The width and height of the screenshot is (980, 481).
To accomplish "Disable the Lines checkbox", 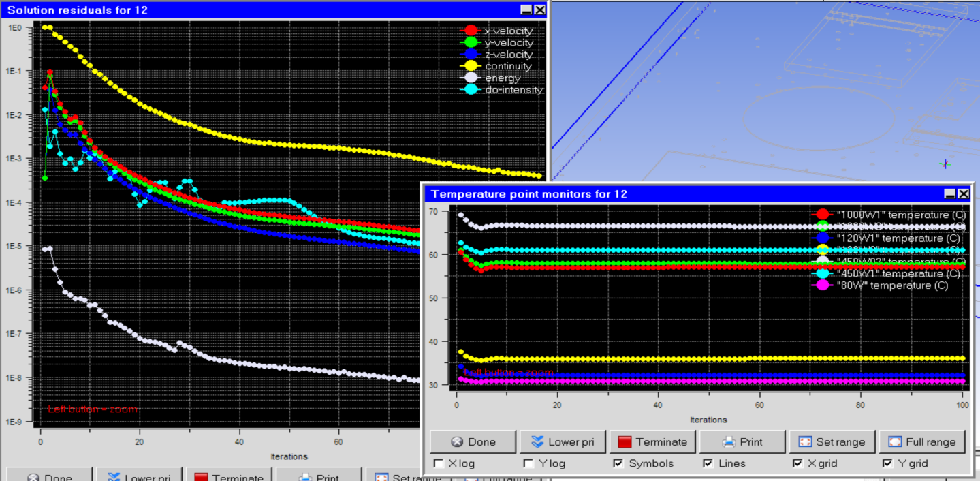I will pyautogui.click(x=708, y=463).
